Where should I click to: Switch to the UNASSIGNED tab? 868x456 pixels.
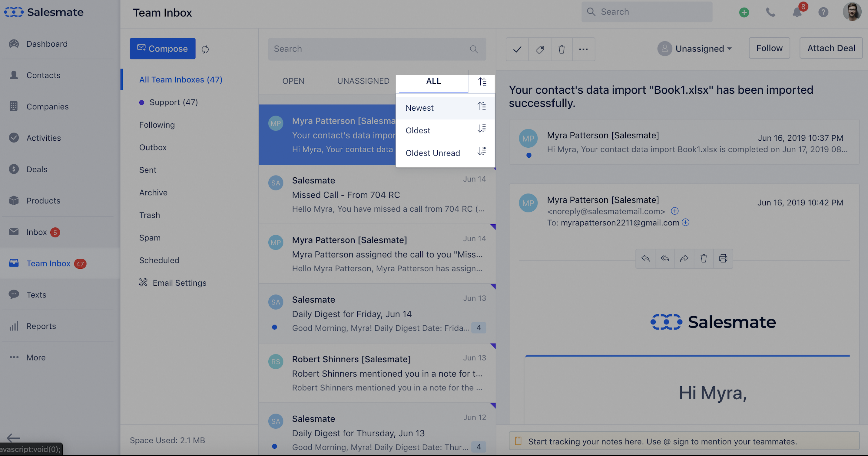(x=363, y=81)
